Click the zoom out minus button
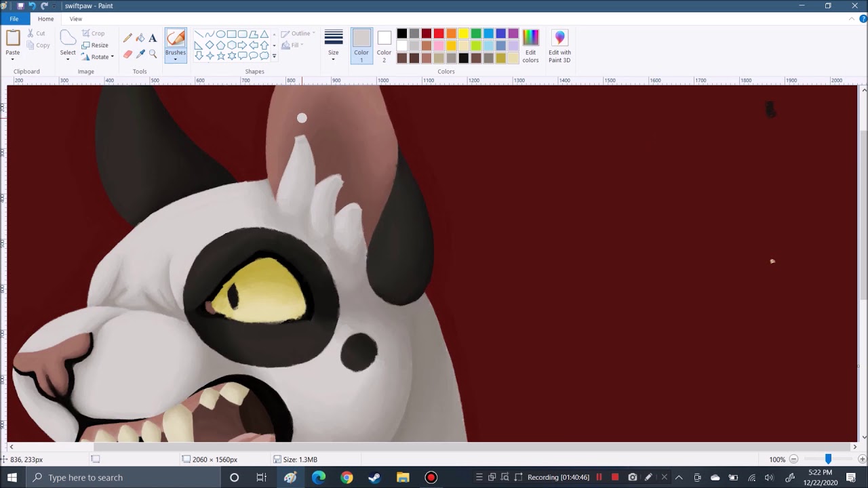The height and width of the screenshot is (488, 868). tap(793, 460)
